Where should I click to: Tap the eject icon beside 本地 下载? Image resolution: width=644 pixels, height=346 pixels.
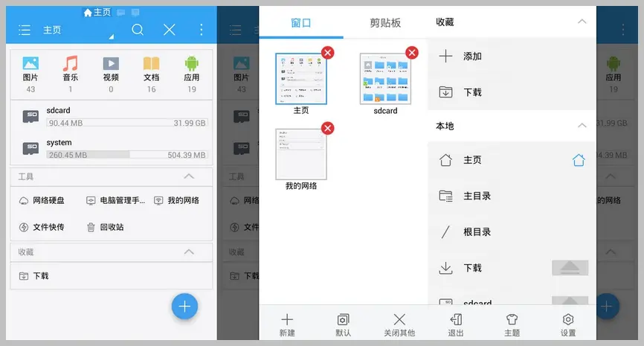(x=570, y=268)
